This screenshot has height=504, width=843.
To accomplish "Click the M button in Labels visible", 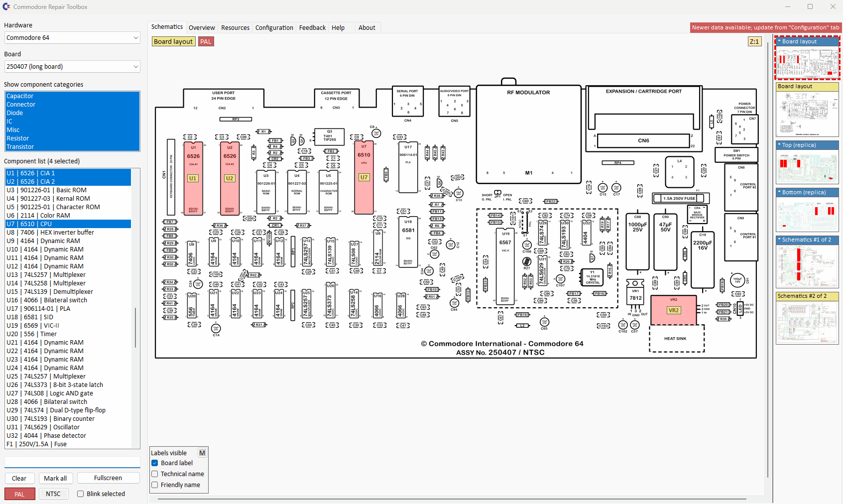I will coord(202,453).
